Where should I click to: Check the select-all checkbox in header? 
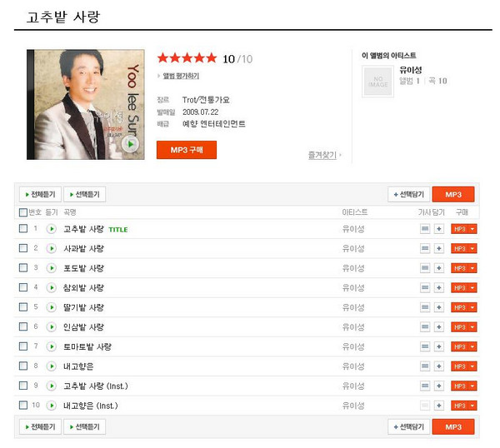pos(23,212)
